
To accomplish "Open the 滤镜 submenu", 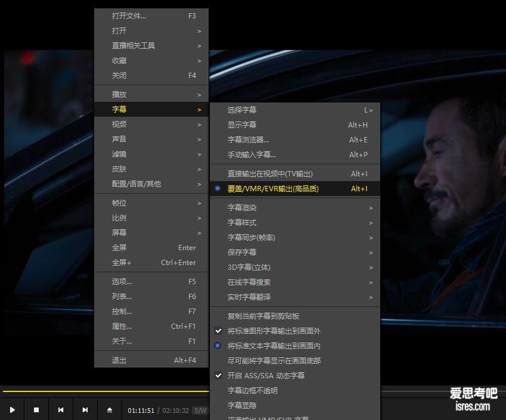I will [151, 154].
